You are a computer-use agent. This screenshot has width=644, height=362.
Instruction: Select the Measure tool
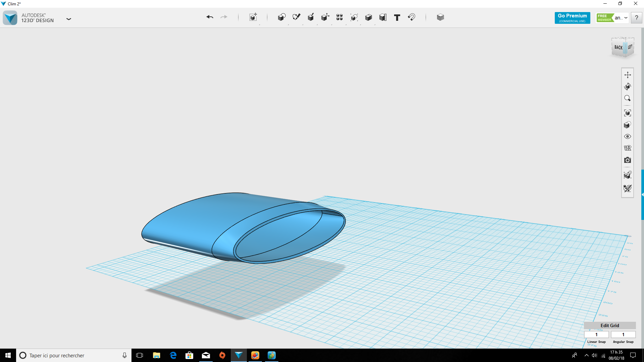[383, 17]
